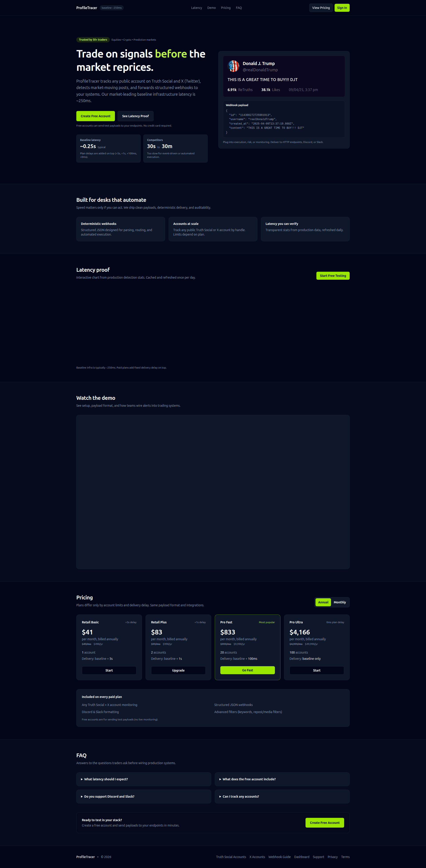
Task: Click Go Fast on Pro Fast plan
Action: coord(248,670)
